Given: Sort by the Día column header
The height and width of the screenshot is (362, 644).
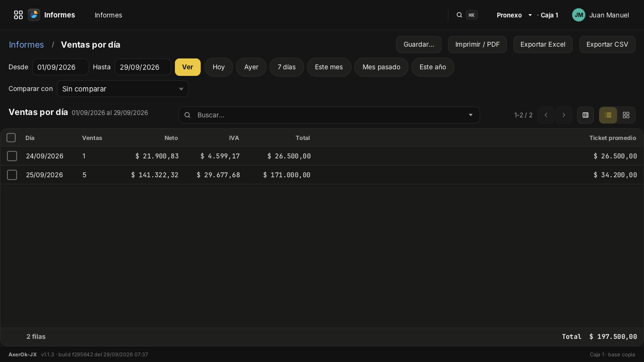Looking at the screenshot, I should pyautogui.click(x=30, y=138).
